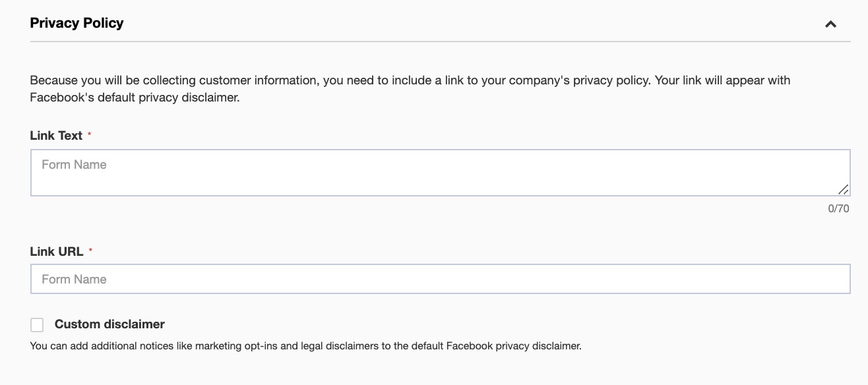Click the Link URL field label
Screen dimensions: 868x385
(x=56, y=252)
